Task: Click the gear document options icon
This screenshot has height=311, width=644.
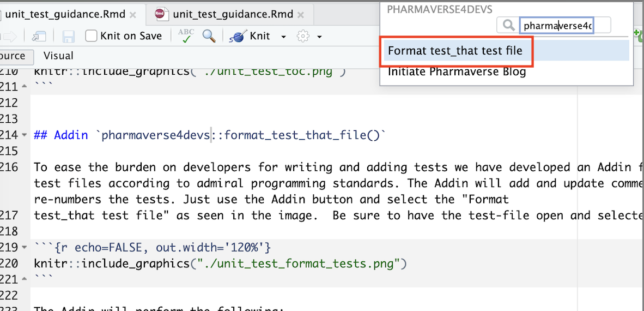Action: tap(303, 37)
